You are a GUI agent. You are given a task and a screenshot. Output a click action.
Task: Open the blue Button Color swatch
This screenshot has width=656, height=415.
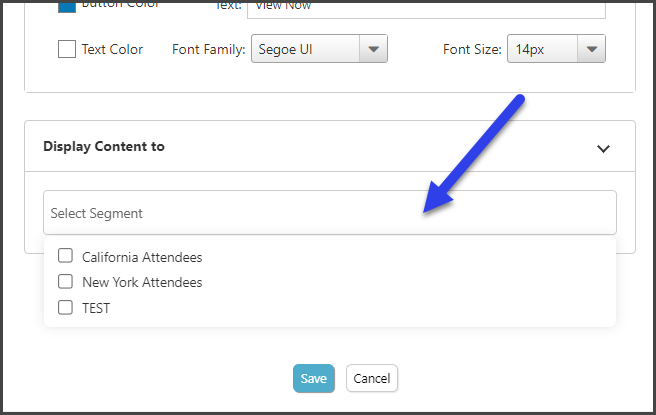(x=67, y=6)
